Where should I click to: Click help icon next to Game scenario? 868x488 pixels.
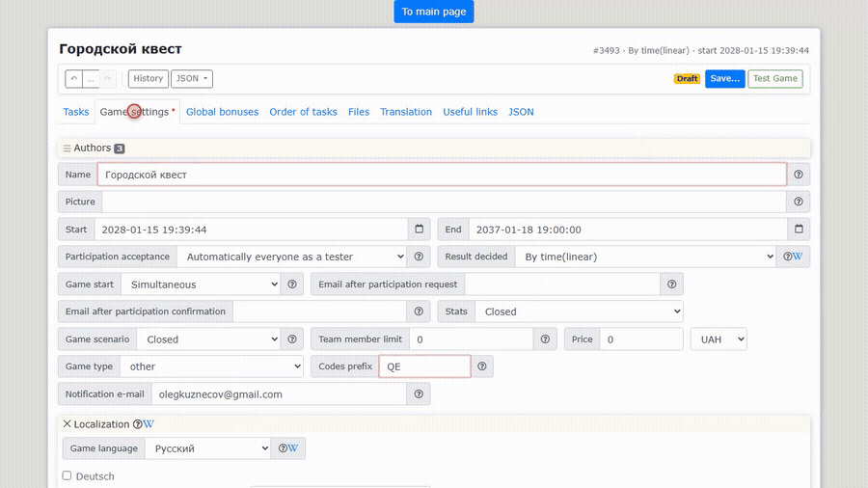click(x=292, y=339)
